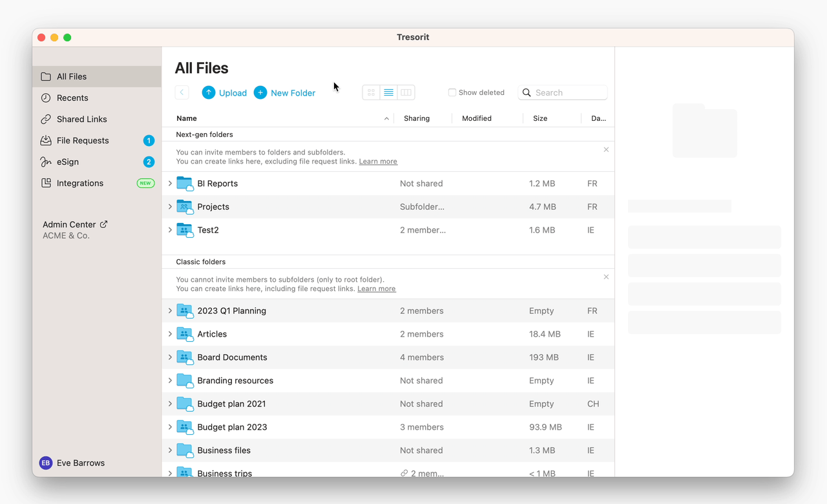Sort by the Size column header
The width and height of the screenshot is (827, 504).
[540, 118]
